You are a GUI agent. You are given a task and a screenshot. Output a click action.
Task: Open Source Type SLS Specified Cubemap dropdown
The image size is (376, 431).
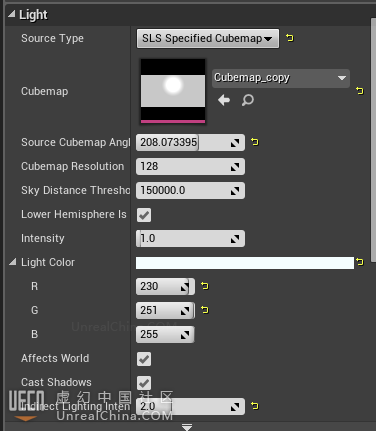(x=208, y=38)
